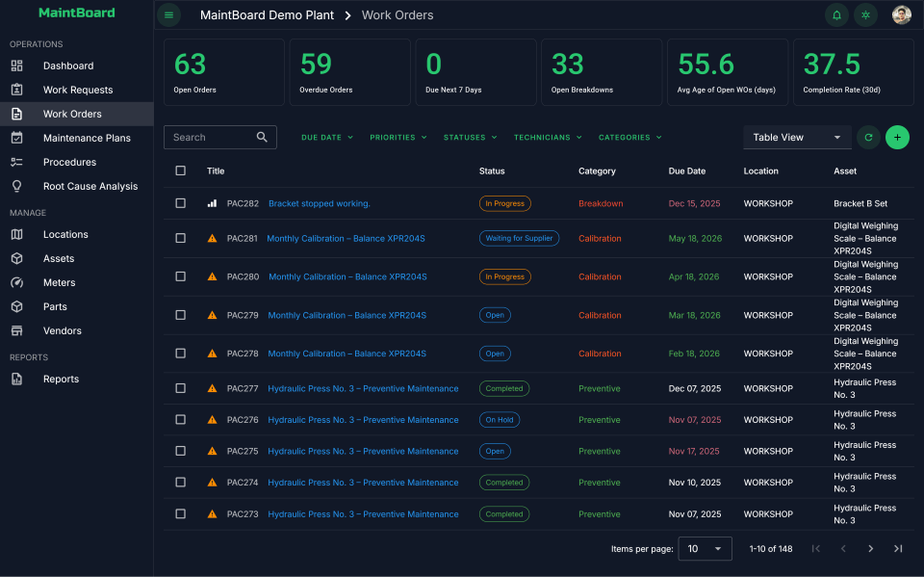
Task: Create a new work order with the plus button
Action: coord(897,137)
